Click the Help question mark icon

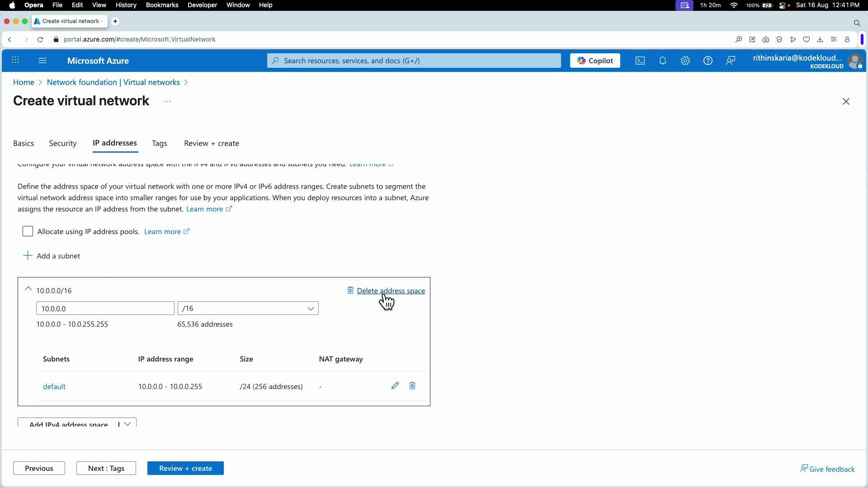(708, 60)
